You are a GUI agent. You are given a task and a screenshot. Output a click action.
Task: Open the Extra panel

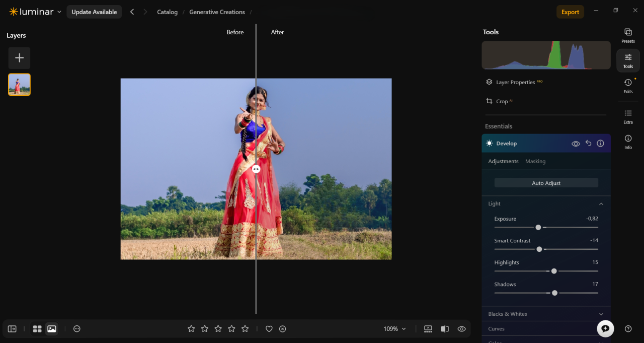628,116
